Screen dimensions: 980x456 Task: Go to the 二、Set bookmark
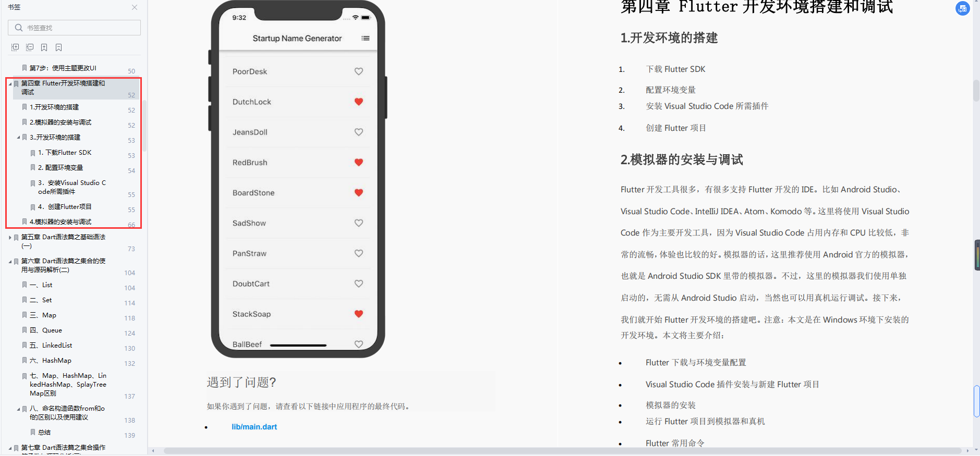pos(41,300)
